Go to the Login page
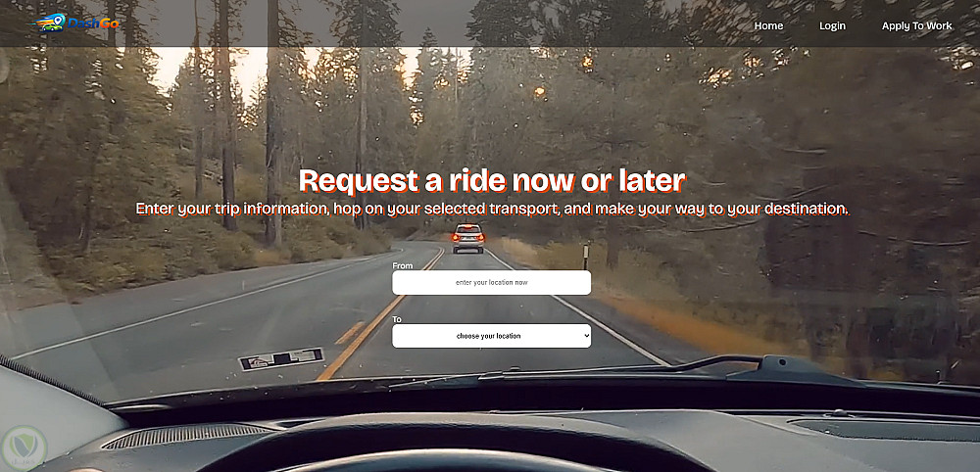Viewport: 980px width, 472px height. tap(832, 25)
